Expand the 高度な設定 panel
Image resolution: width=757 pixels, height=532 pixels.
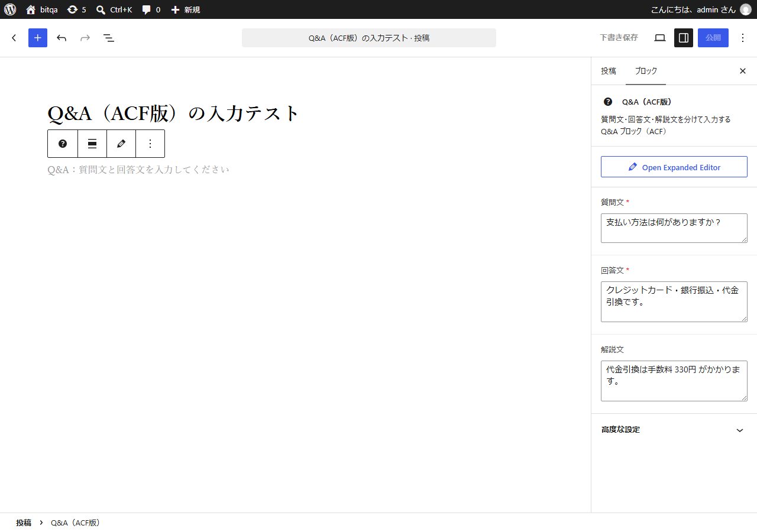674,430
